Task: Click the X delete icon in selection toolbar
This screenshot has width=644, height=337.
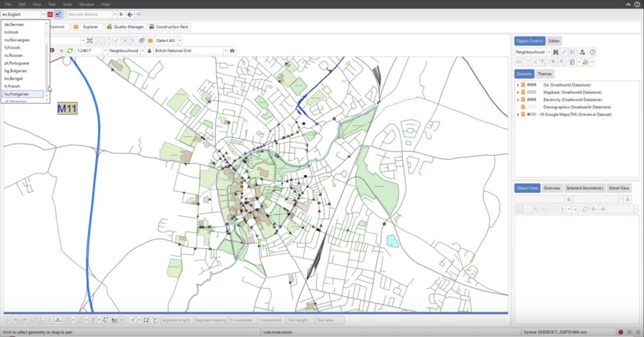Action: tap(133, 40)
